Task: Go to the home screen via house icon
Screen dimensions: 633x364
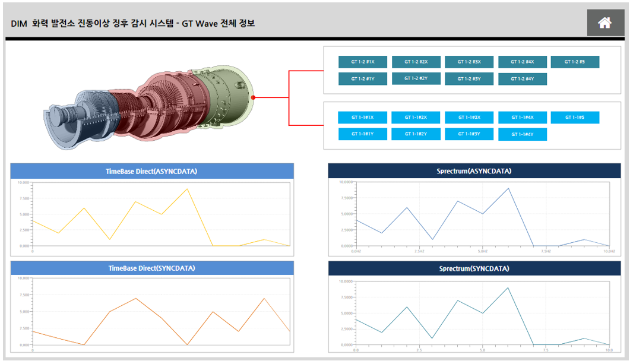Action: [605, 23]
